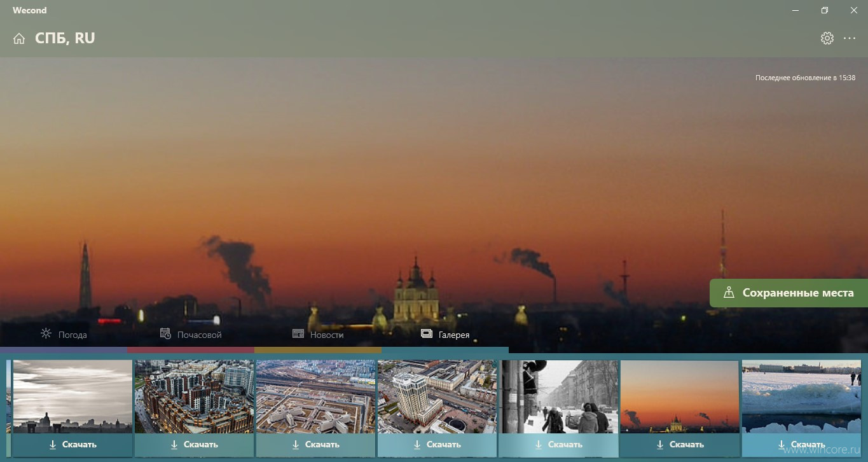This screenshot has width=868, height=462.
Task: Minimize the Wecond window
Action: [796, 10]
